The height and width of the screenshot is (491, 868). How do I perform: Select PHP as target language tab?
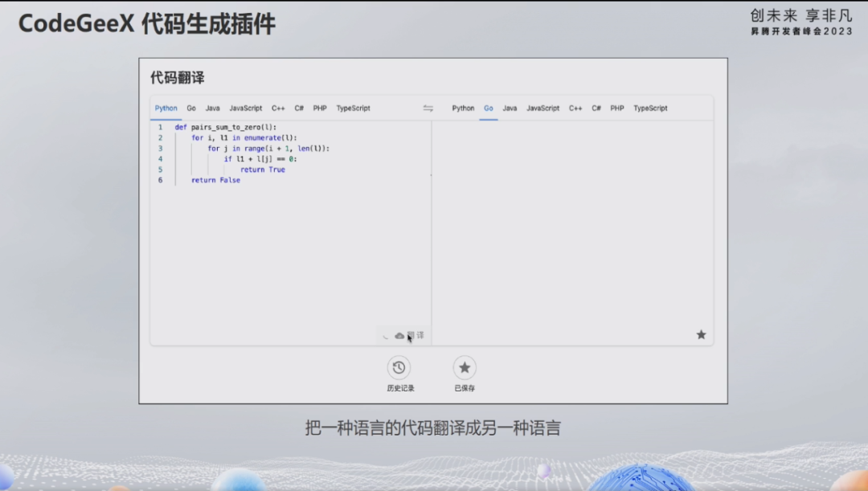(617, 108)
